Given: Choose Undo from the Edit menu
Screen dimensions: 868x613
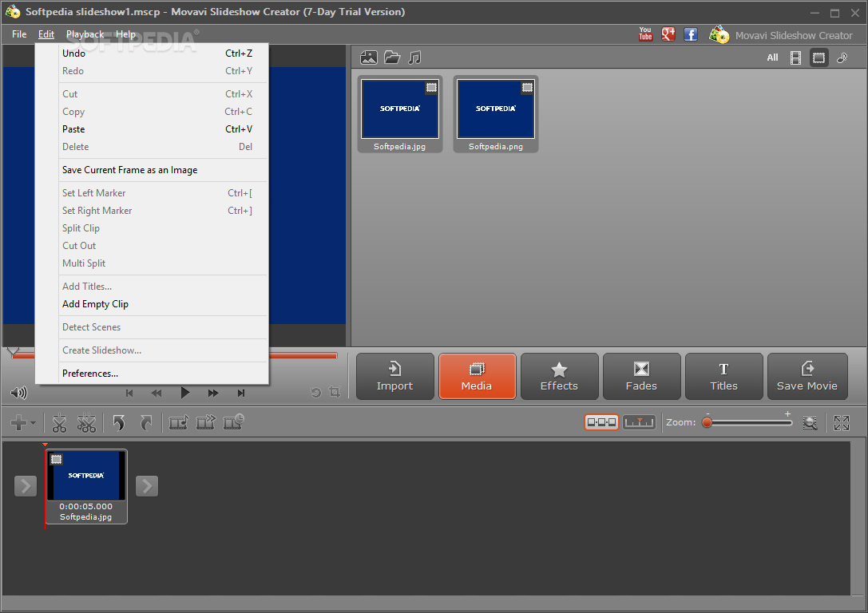Looking at the screenshot, I should pyautogui.click(x=153, y=53).
